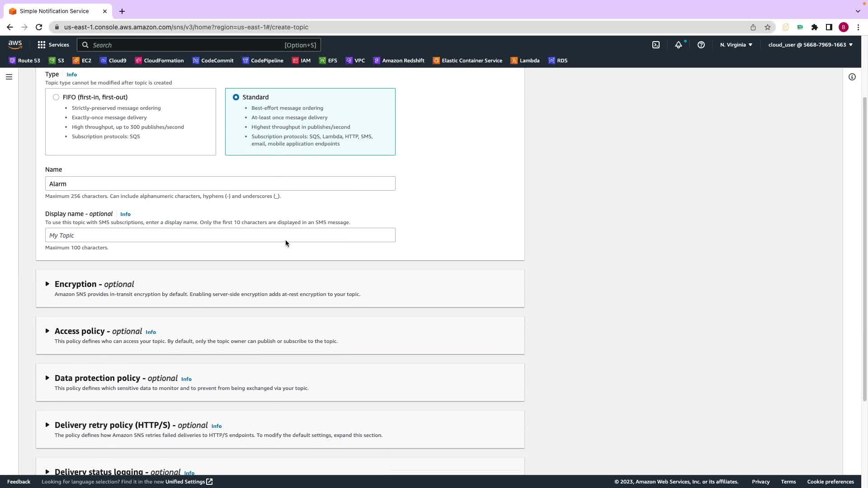Viewport: 868px width, 488px height.
Task: Click the Info link next to Display name
Action: [x=125, y=214]
